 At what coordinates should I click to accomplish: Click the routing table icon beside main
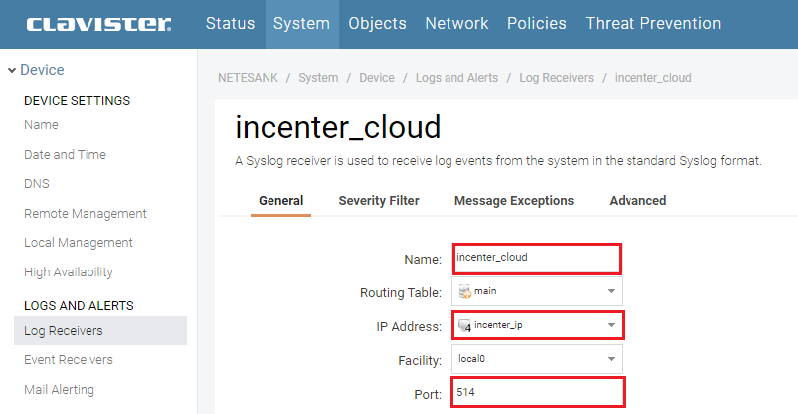click(464, 291)
